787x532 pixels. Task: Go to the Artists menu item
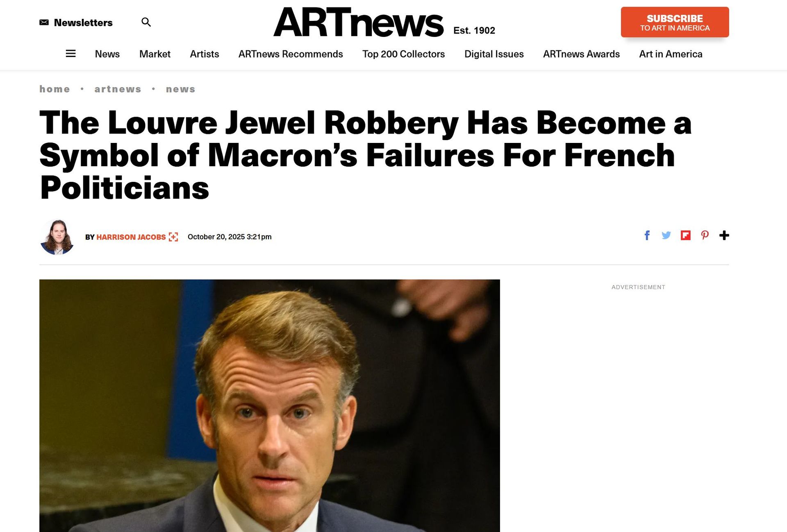click(204, 54)
